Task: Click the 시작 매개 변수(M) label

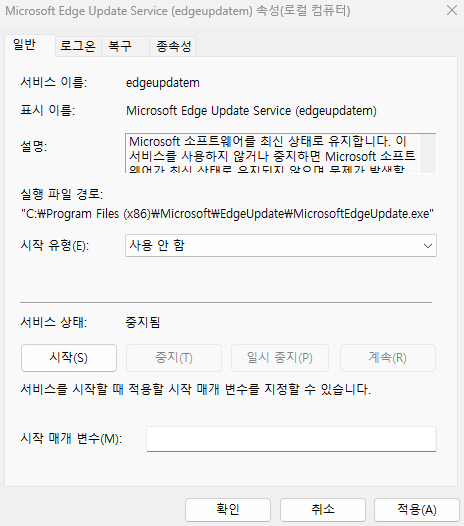Action: tap(71, 438)
